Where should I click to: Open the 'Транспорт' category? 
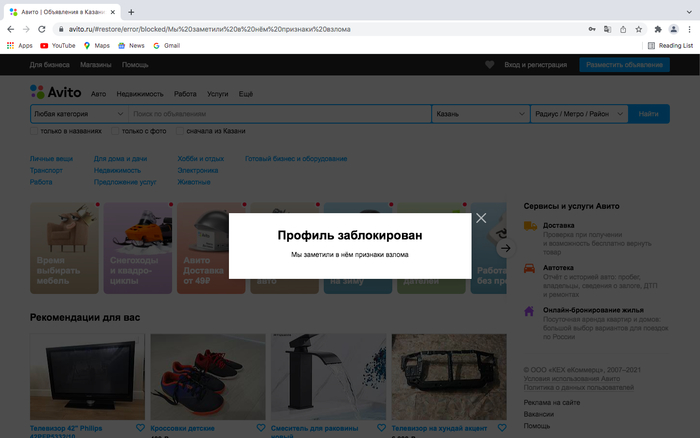(x=46, y=170)
